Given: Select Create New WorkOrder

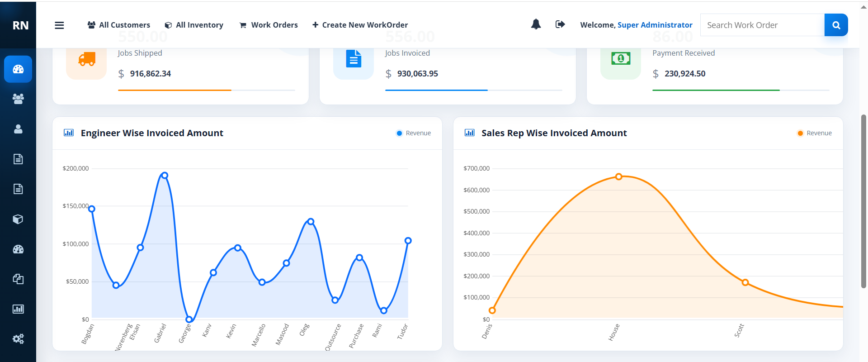Looking at the screenshot, I should click(x=360, y=25).
